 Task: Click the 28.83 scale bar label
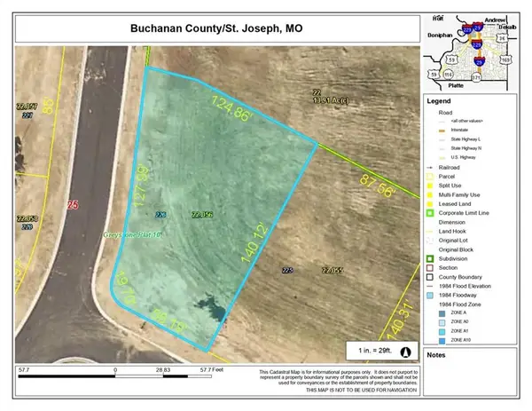point(163,369)
